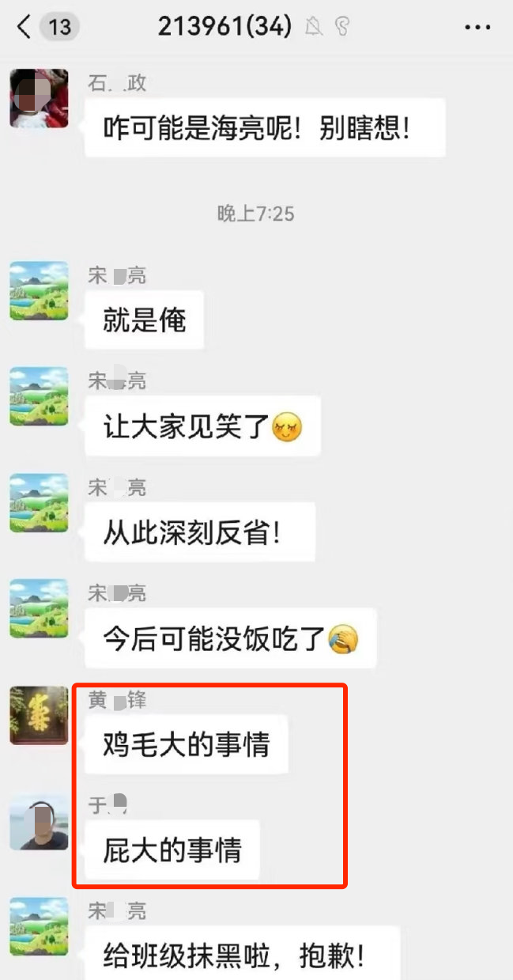
Task: Open the three-dot chat menu
Action: [x=477, y=28]
